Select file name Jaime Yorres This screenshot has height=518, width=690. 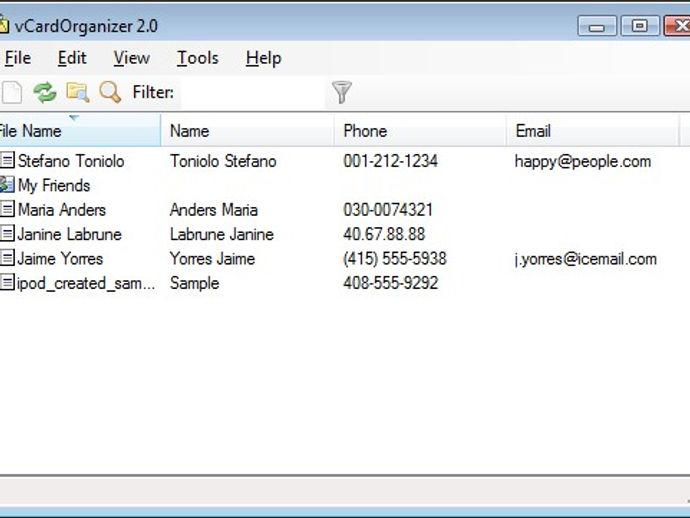click(x=60, y=259)
